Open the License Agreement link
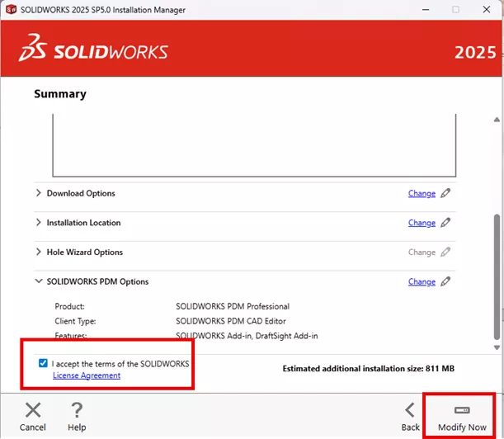The width and height of the screenshot is (504, 439). [x=87, y=375]
